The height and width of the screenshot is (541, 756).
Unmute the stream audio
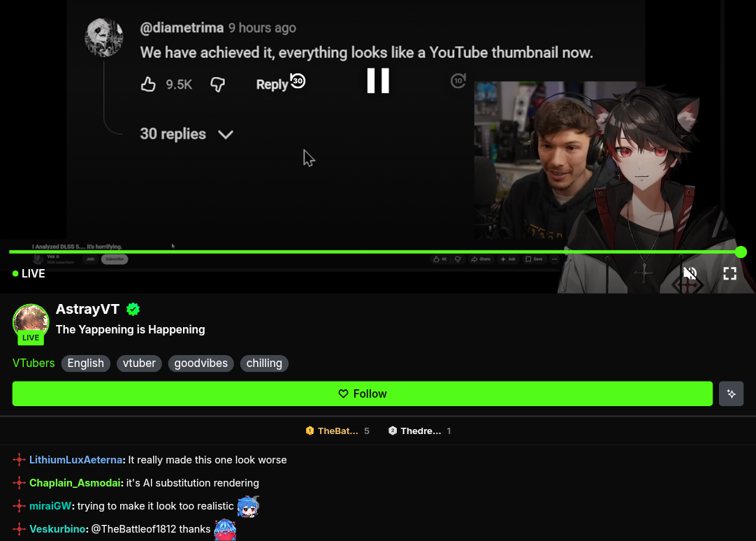point(690,273)
